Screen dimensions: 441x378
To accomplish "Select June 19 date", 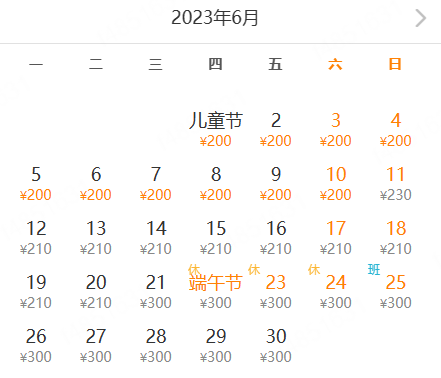I will coord(36,291).
